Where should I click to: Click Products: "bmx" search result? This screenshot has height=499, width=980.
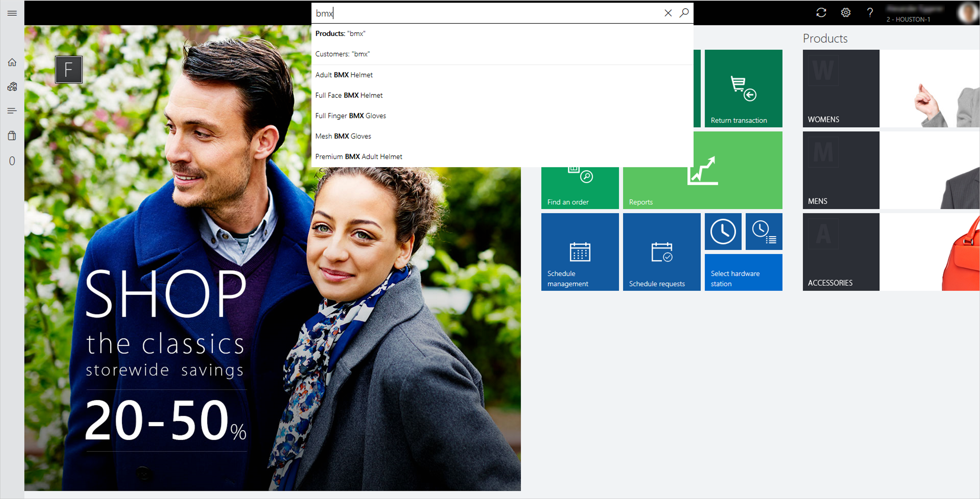[341, 33]
